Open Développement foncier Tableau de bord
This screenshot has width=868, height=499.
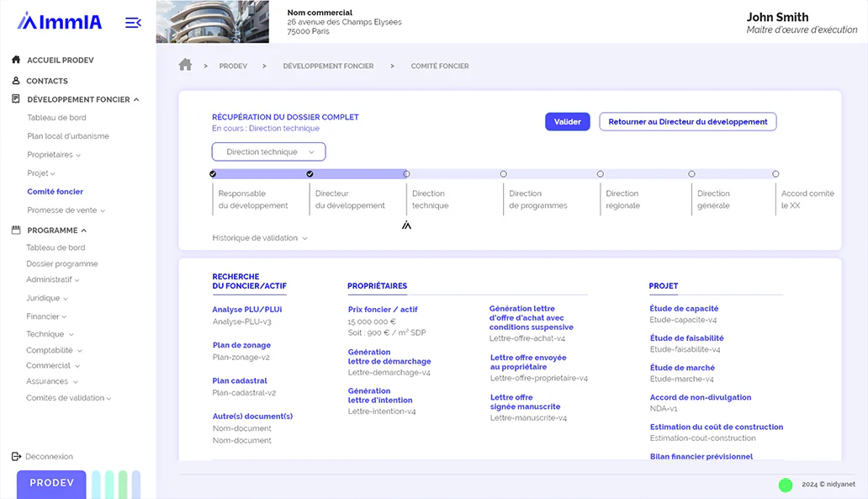[56, 118]
